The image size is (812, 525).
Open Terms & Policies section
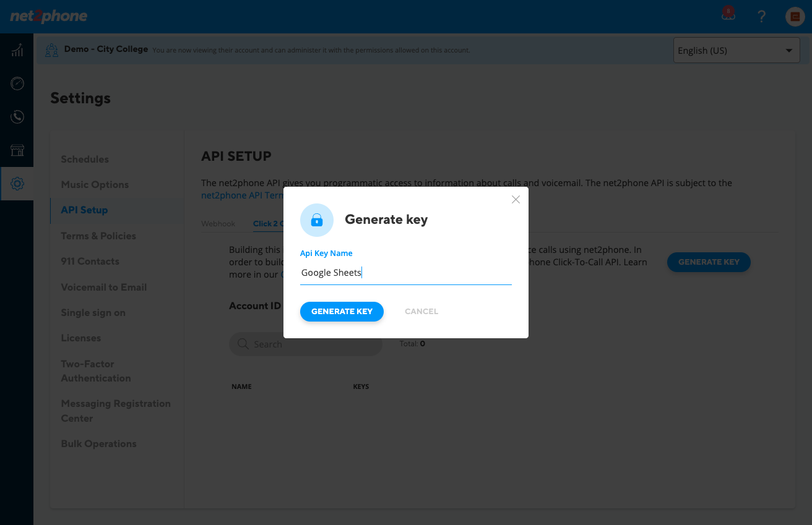point(98,236)
